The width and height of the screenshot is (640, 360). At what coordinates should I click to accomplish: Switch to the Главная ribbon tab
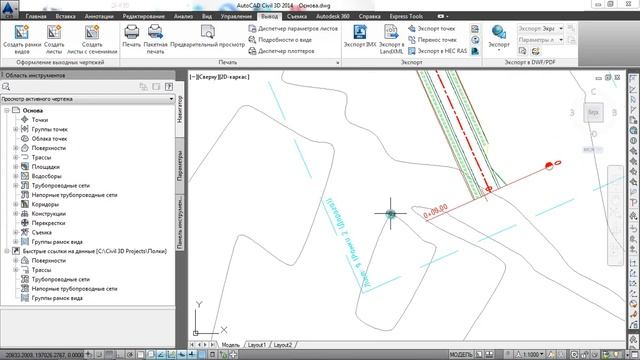click(x=36, y=16)
